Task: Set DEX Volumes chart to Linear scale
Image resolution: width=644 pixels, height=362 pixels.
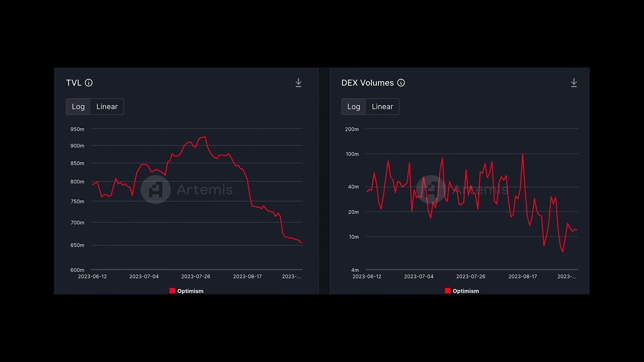Action: tap(382, 107)
